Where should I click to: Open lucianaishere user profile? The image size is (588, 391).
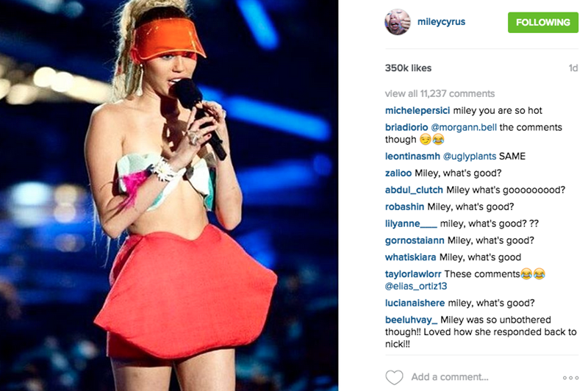tap(415, 303)
